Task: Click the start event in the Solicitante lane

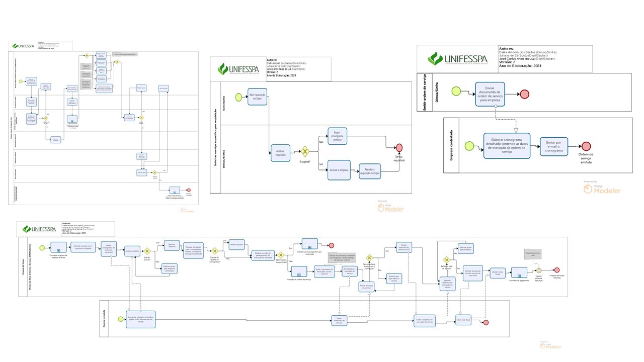Action: coord(238,97)
